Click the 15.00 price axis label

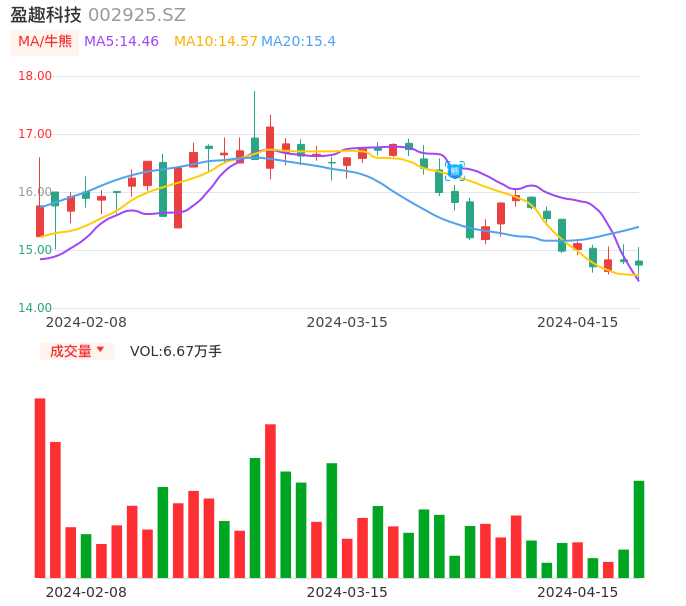(35, 250)
